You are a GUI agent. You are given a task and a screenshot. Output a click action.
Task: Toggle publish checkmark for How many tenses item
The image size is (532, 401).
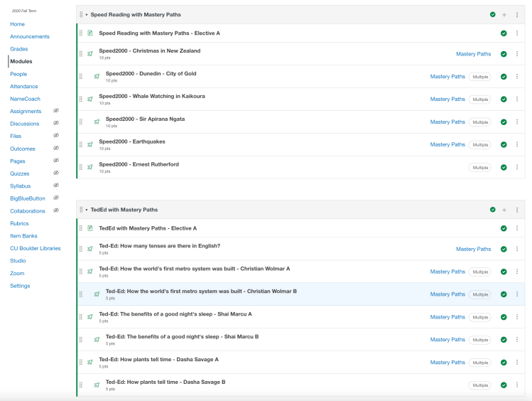coord(504,249)
